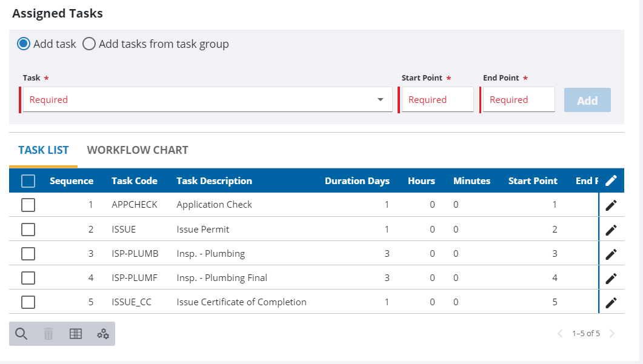Click Issue Certificate of Completion description
643x364 pixels.
tap(242, 302)
